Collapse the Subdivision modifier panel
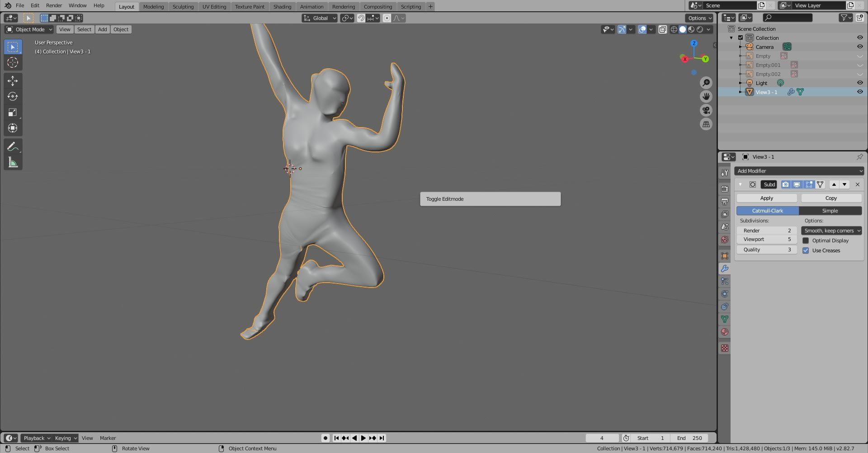 pyautogui.click(x=740, y=184)
